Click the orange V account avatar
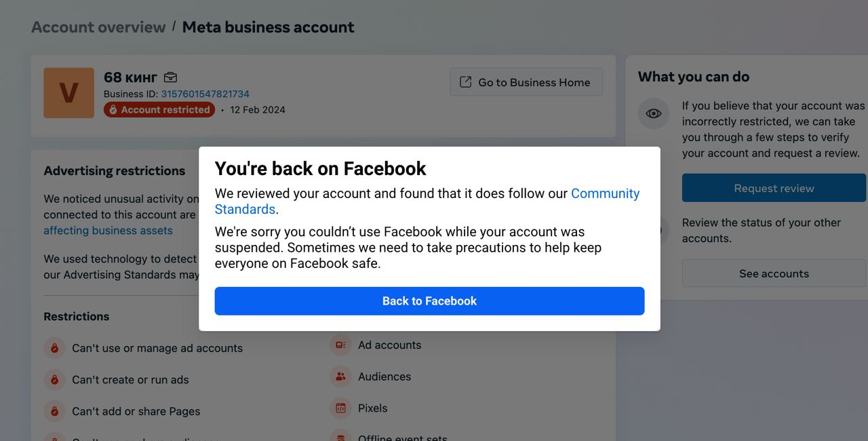Screen dimensions: 868x441 tap(68, 93)
